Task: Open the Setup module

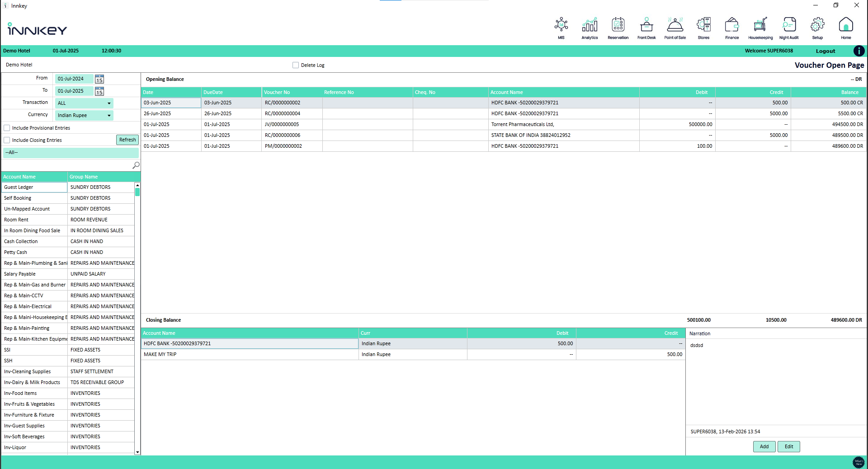Action: tap(817, 28)
